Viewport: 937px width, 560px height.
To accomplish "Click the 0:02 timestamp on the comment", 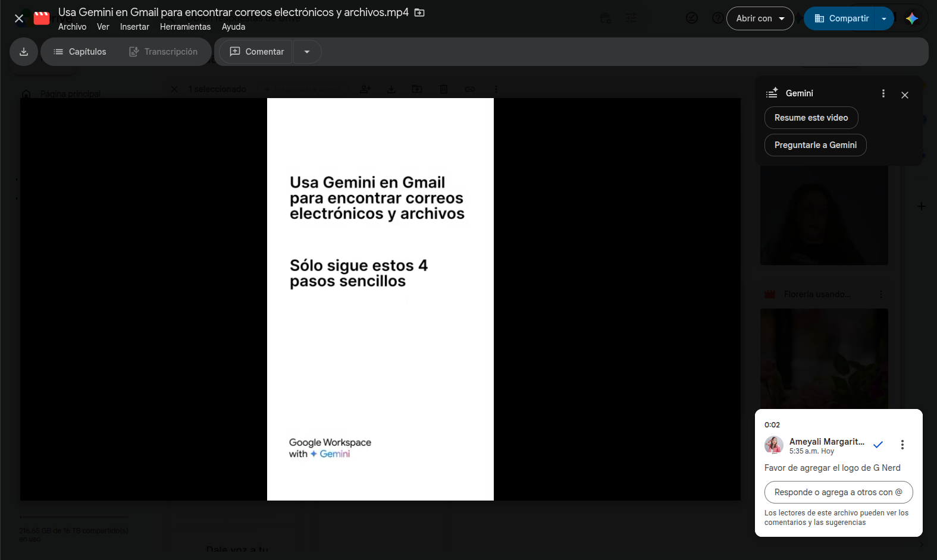I will point(772,424).
